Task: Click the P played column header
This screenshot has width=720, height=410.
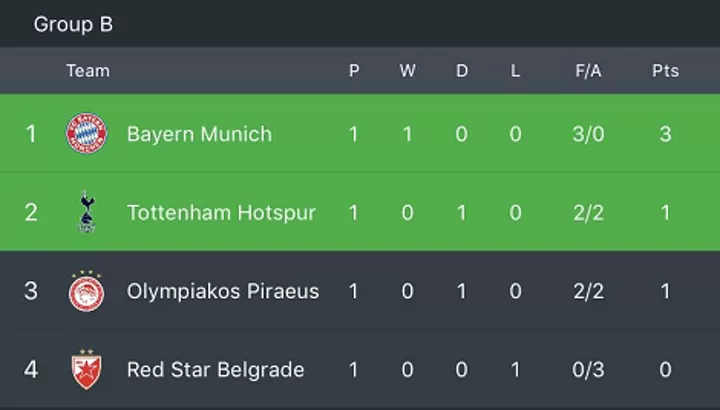Action: (354, 71)
